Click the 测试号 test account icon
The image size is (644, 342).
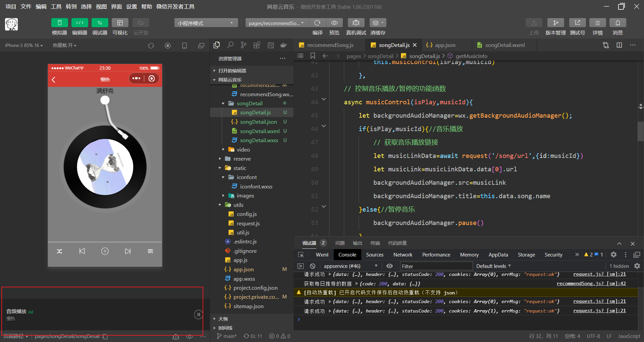click(x=577, y=23)
